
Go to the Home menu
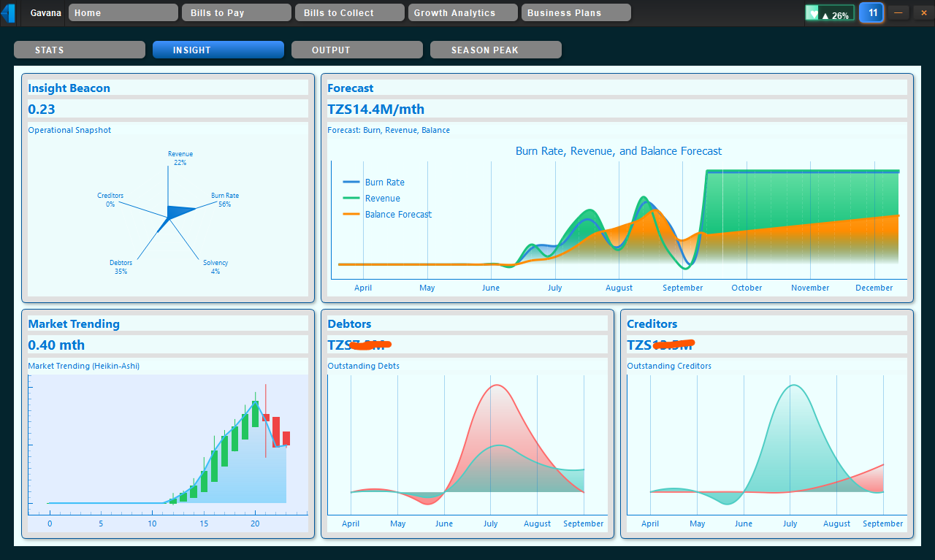click(123, 12)
